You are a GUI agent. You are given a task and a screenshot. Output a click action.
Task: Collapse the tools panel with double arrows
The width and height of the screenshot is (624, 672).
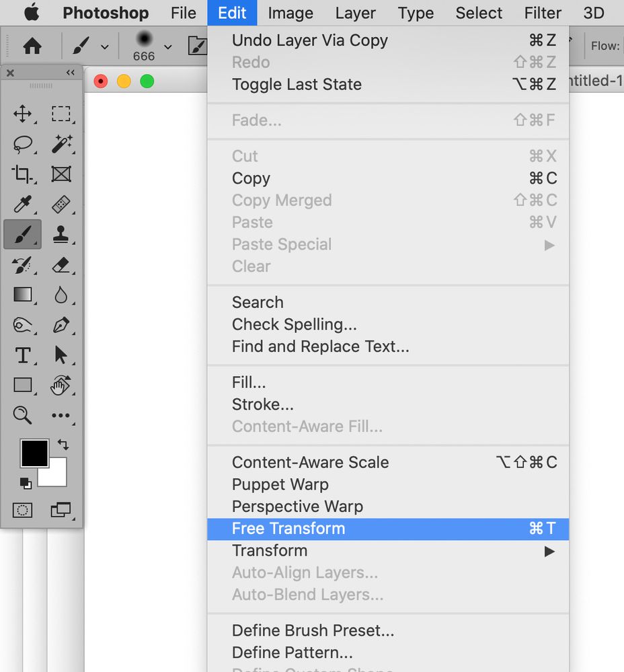70,73
